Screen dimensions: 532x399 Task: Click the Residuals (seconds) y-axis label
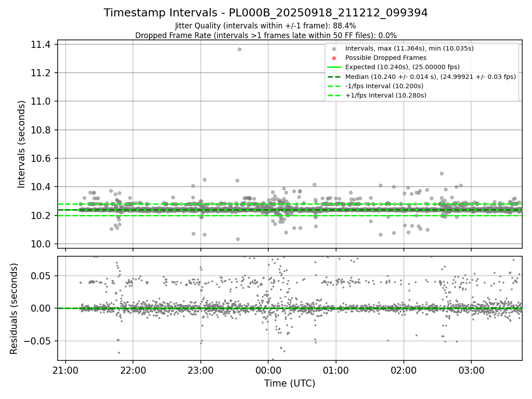coord(14,309)
